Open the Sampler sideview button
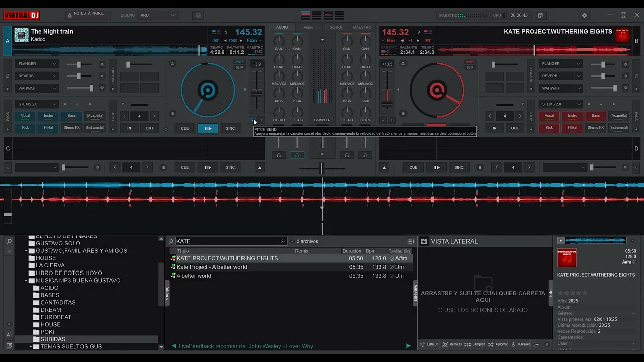 (x=474, y=344)
